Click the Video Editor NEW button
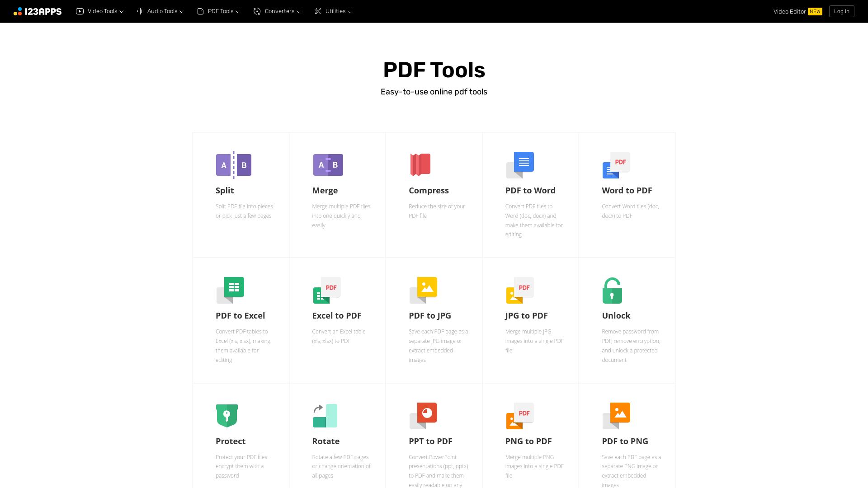868x488 pixels. [797, 11]
